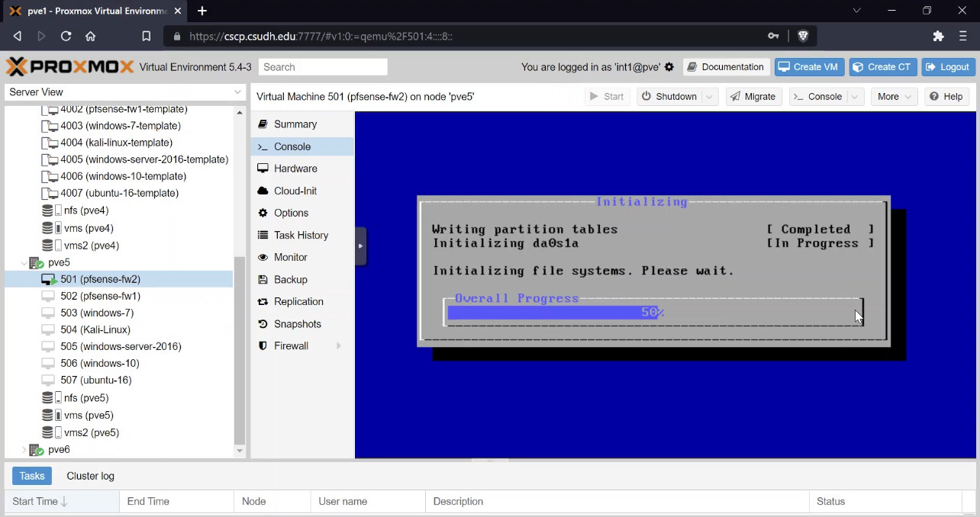The image size is (980, 517).
Task: Go to browser home icon
Action: (90, 36)
